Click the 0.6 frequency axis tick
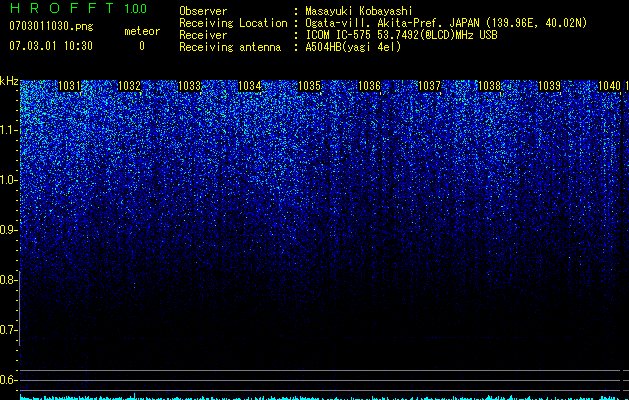 (8, 380)
